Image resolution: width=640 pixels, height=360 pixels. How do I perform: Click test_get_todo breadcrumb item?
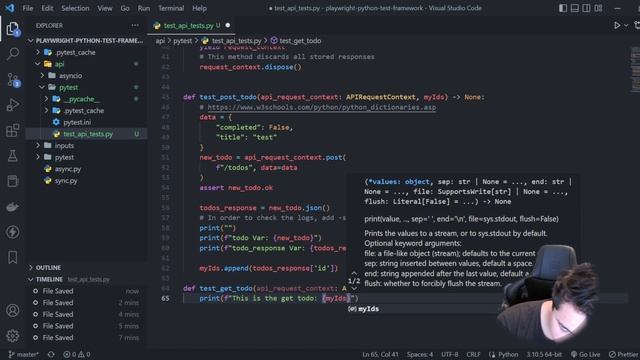[x=296, y=40]
